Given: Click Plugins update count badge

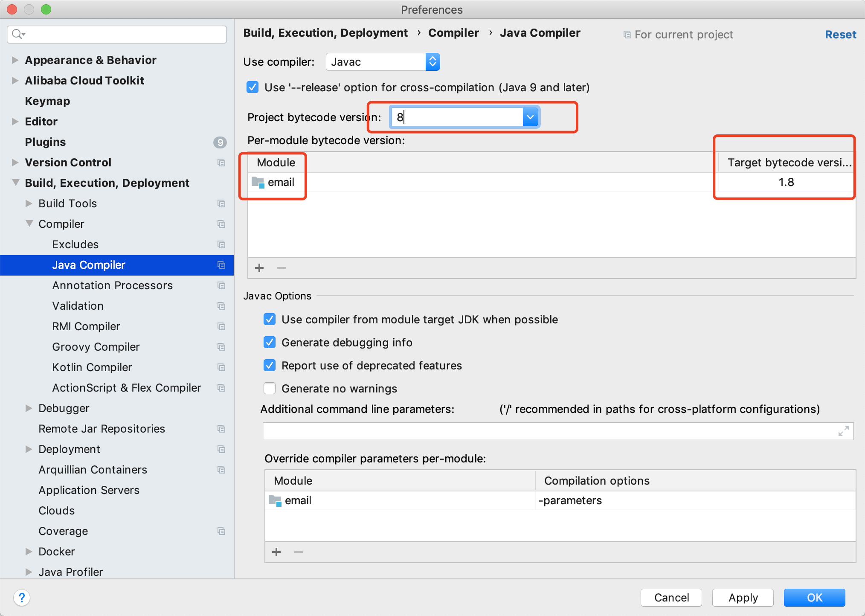Looking at the screenshot, I should (x=220, y=142).
